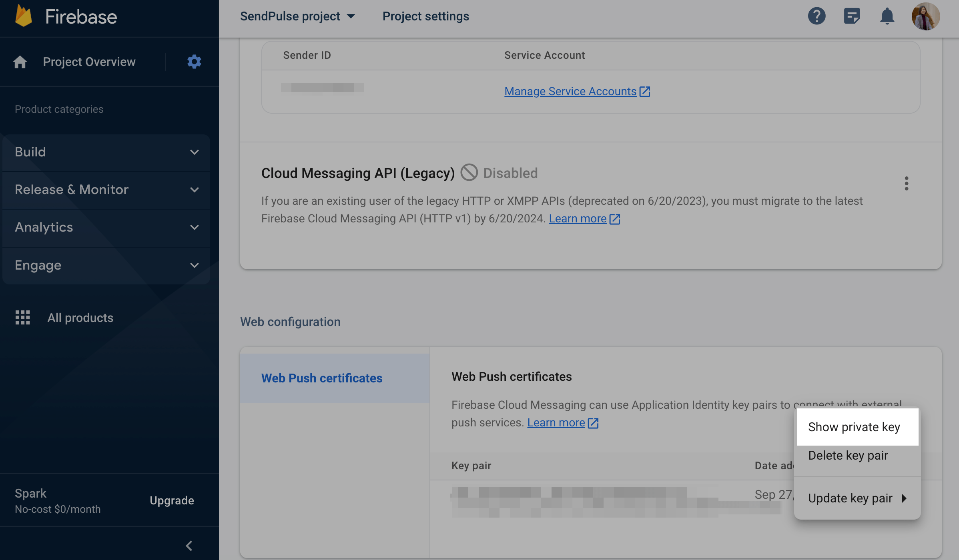Click the Upgrade button
Screen dimensions: 959x560
(172, 500)
